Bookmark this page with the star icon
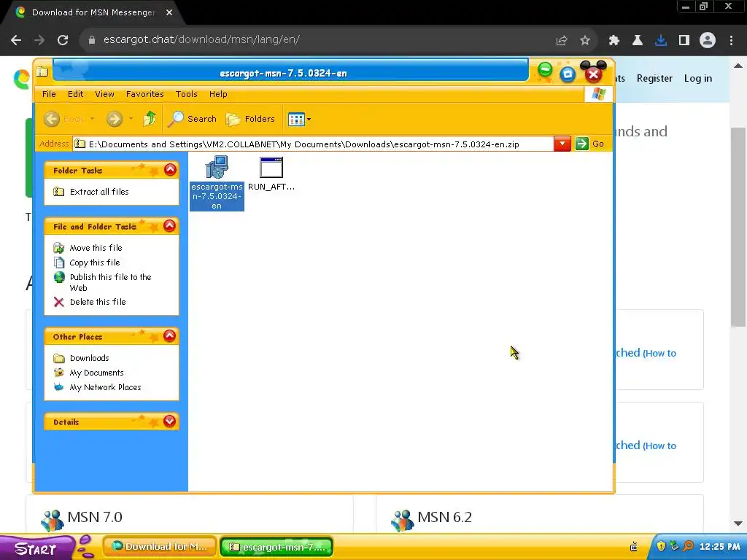 pos(585,41)
